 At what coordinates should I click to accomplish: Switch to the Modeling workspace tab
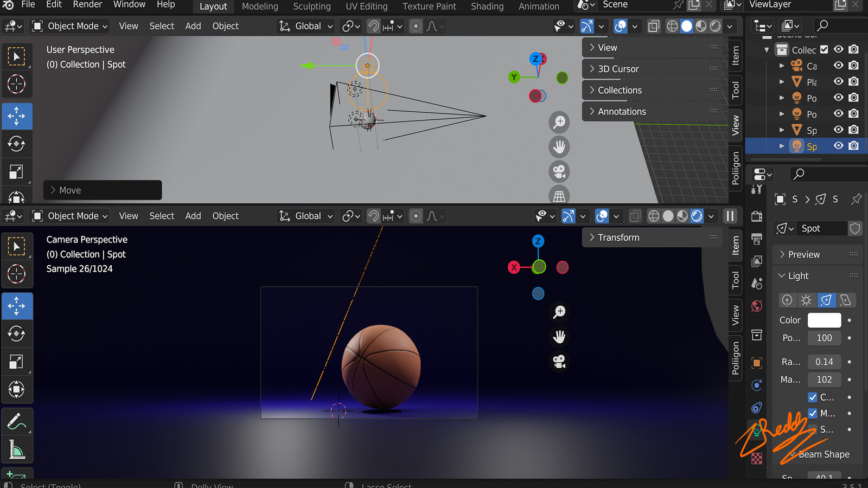[260, 7]
